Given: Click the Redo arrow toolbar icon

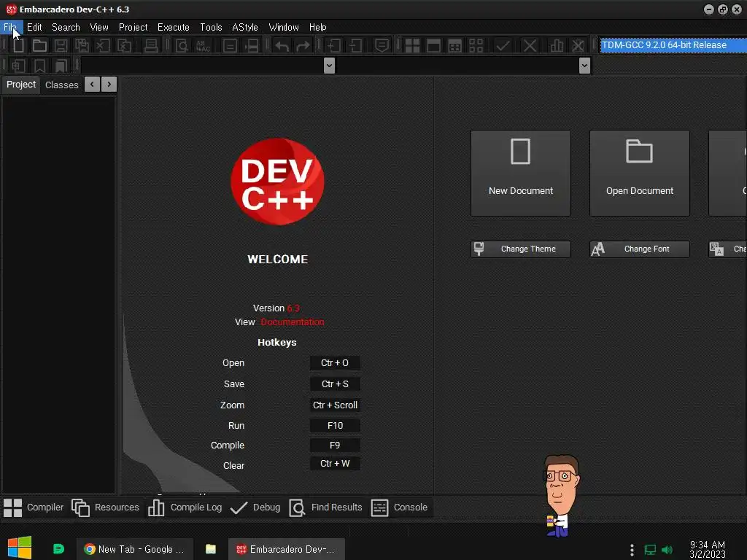Looking at the screenshot, I should 303,46.
